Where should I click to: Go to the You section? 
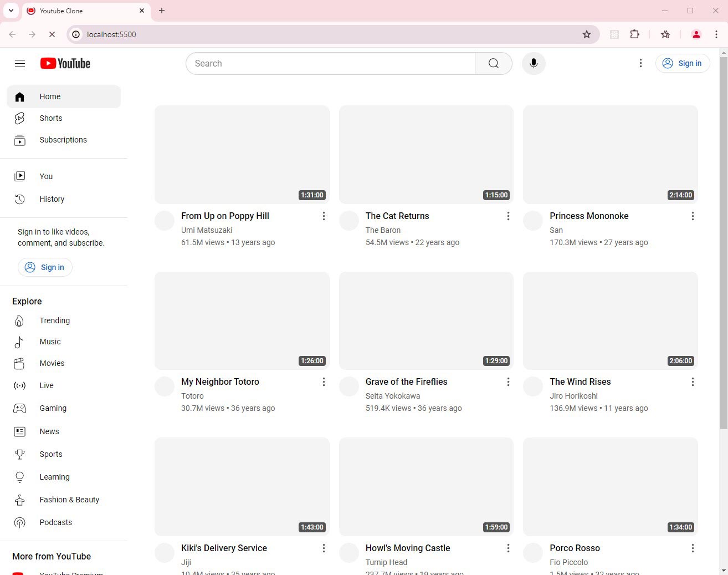[x=64, y=176]
